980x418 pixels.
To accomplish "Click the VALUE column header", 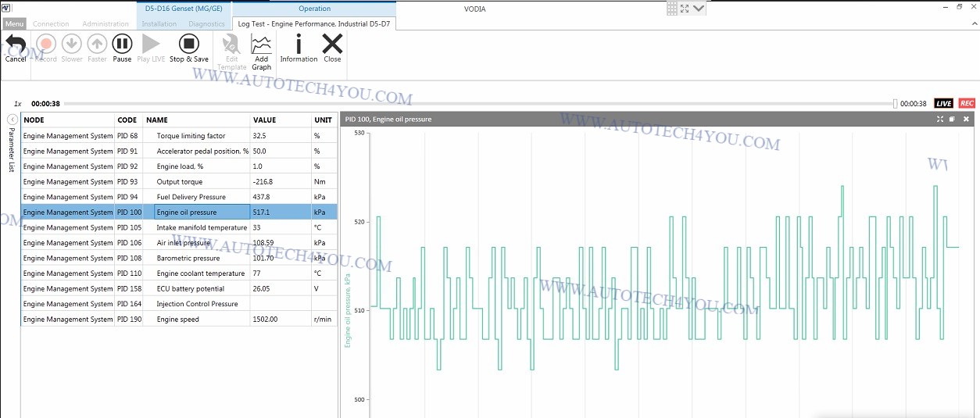I will tap(265, 120).
